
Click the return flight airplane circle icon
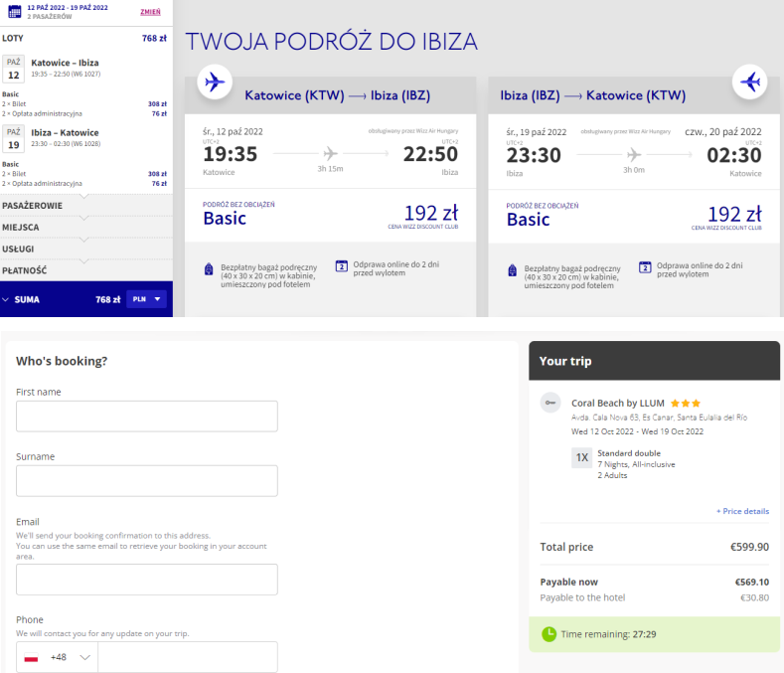(749, 83)
